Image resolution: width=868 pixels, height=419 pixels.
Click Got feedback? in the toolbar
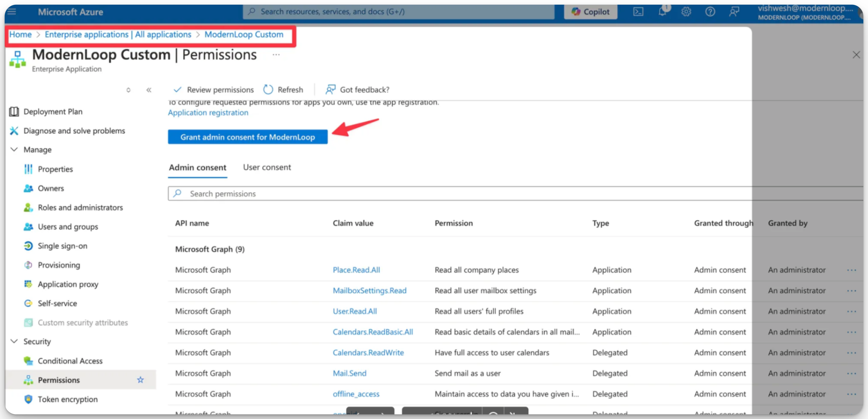[x=357, y=90]
